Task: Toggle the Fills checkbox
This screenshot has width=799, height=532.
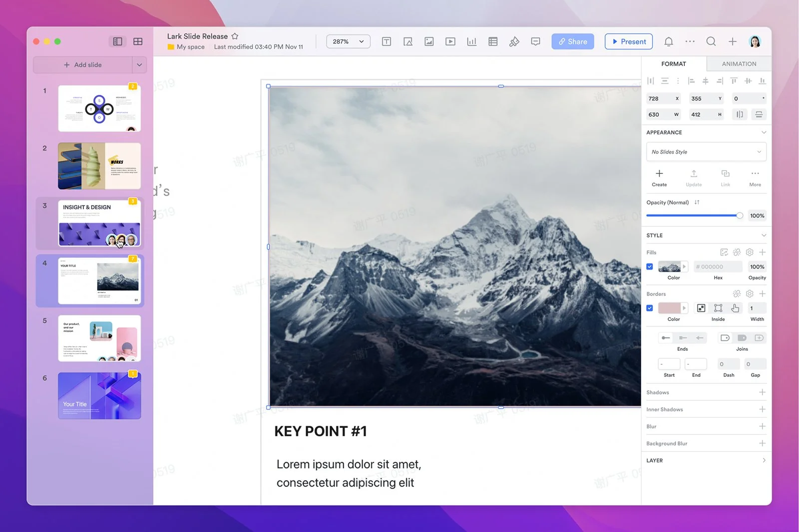Action: point(650,266)
